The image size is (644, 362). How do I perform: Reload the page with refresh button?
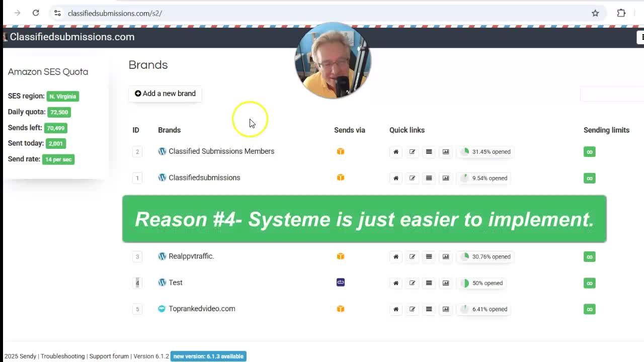click(x=36, y=13)
